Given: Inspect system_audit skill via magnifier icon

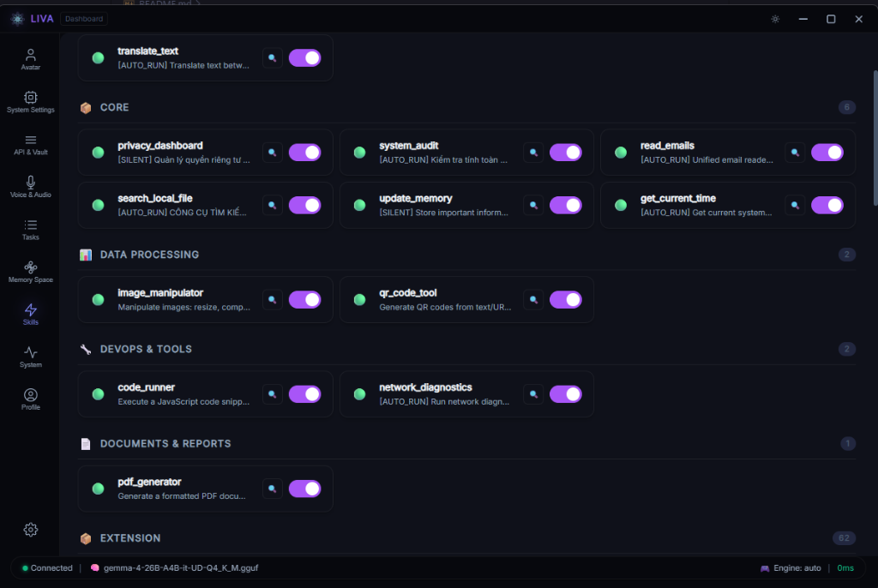Looking at the screenshot, I should (x=533, y=153).
